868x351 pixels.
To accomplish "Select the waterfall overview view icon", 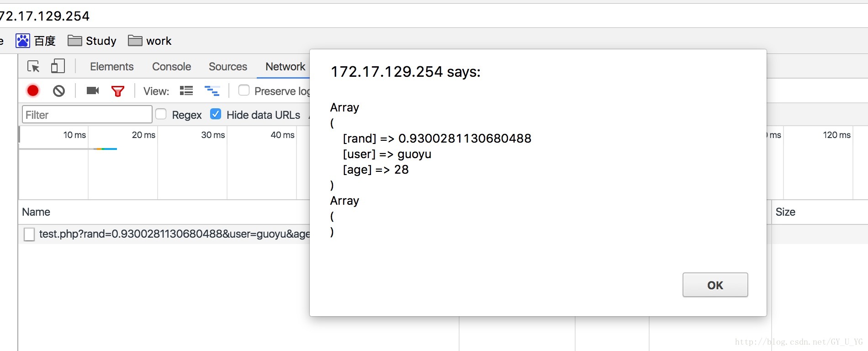I will [212, 91].
